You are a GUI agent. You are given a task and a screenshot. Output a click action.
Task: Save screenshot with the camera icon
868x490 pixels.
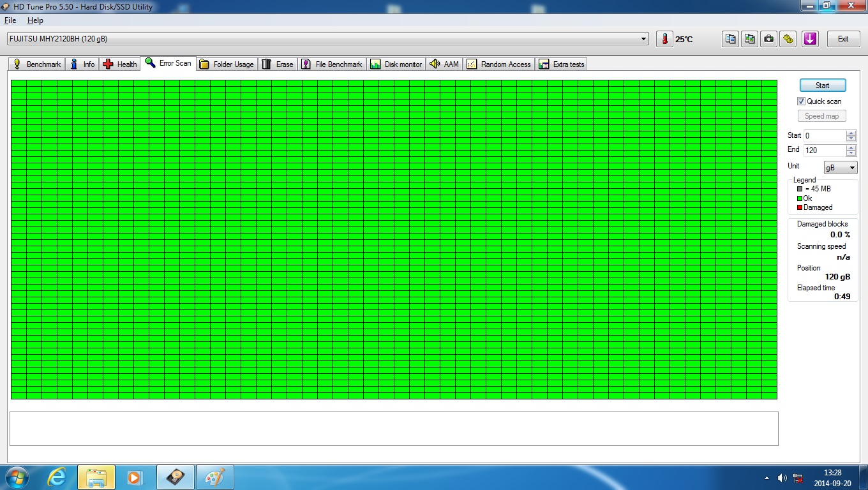click(x=769, y=39)
